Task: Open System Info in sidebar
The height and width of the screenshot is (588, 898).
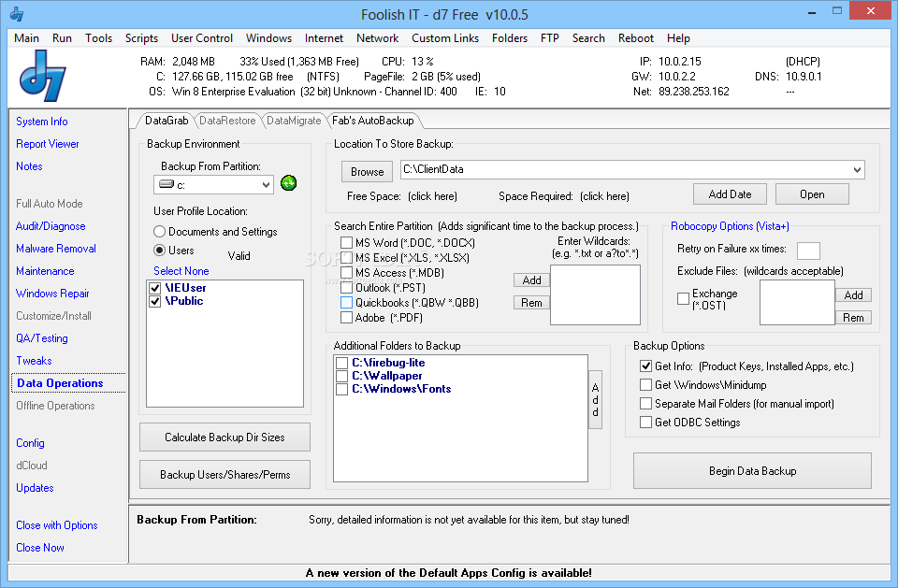Action: [42, 122]
